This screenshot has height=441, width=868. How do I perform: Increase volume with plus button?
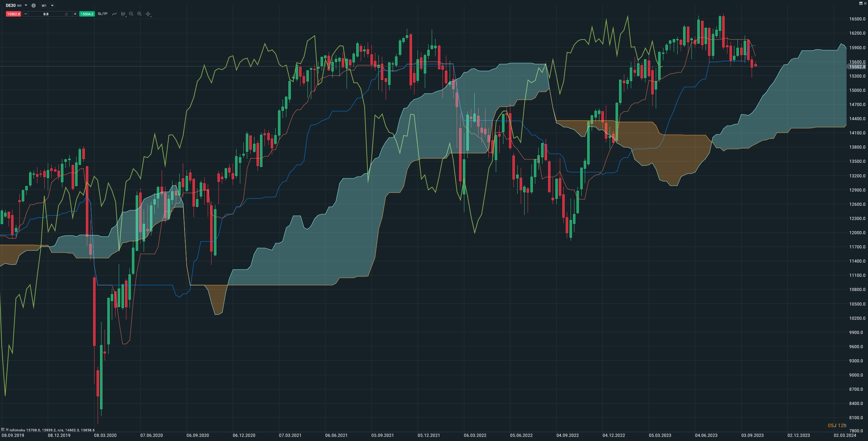[x=75, y=14]
